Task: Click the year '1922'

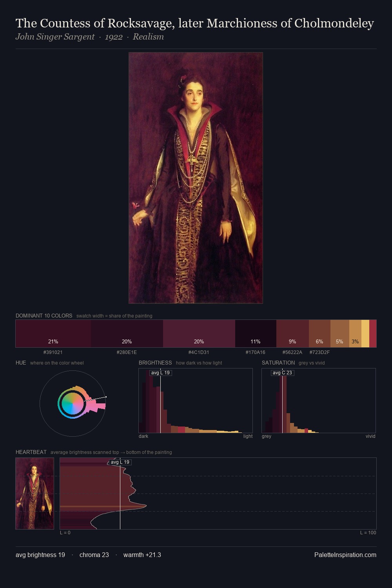Action: click(114, 37)
